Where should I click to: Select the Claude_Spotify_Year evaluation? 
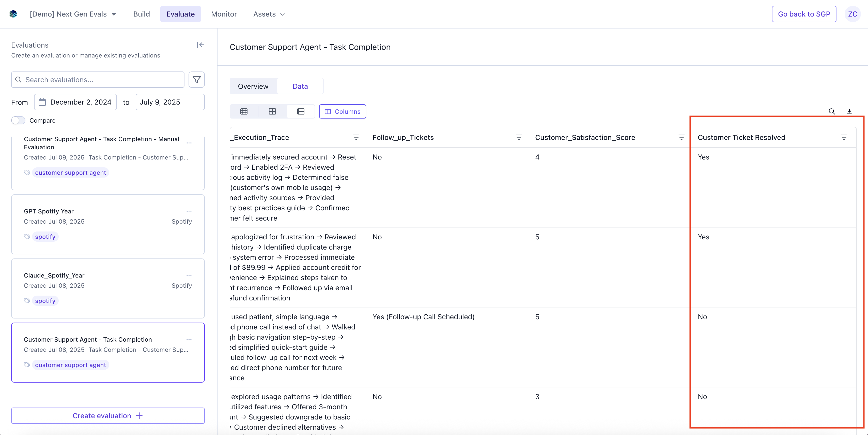coord(108,288)
